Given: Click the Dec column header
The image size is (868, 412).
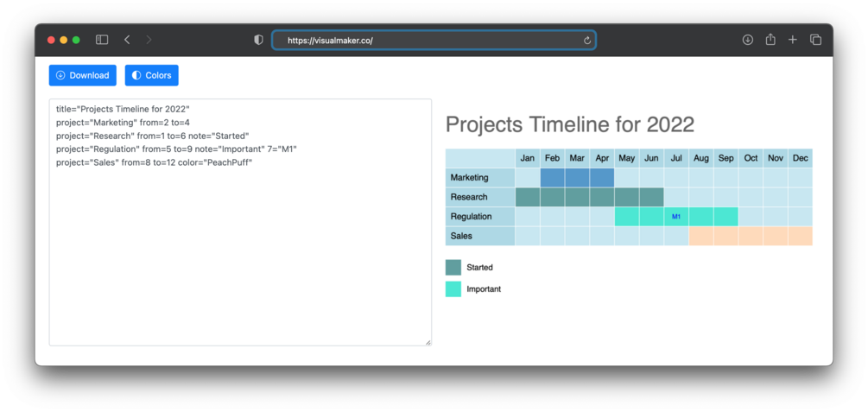Looking at the screenshot, I should (x=800, y=158).
